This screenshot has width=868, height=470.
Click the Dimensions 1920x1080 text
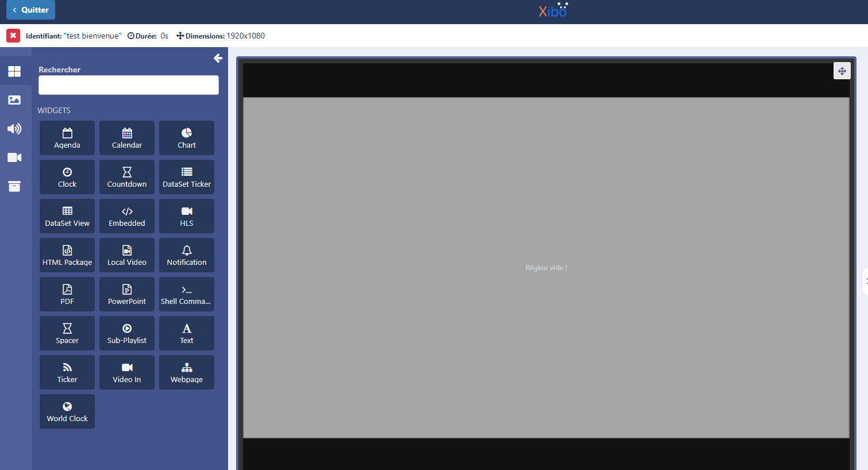pos(221,36)
